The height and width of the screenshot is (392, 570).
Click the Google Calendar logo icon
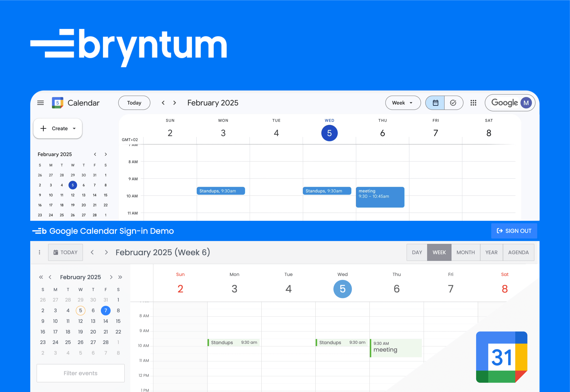(57, 103)
